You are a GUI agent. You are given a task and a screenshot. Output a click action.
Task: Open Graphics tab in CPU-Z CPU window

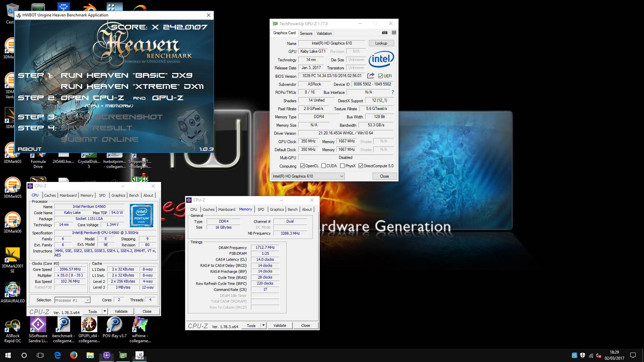tap(118, 195)
